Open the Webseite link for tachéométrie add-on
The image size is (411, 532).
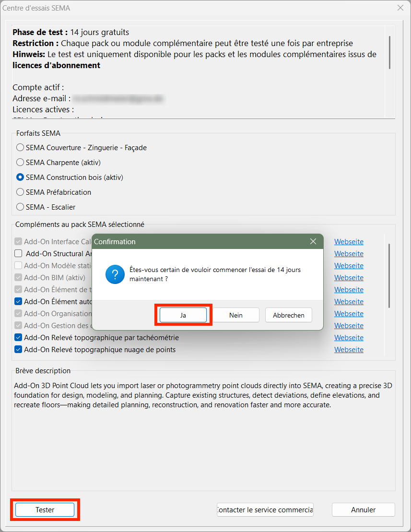click(349, 338)
